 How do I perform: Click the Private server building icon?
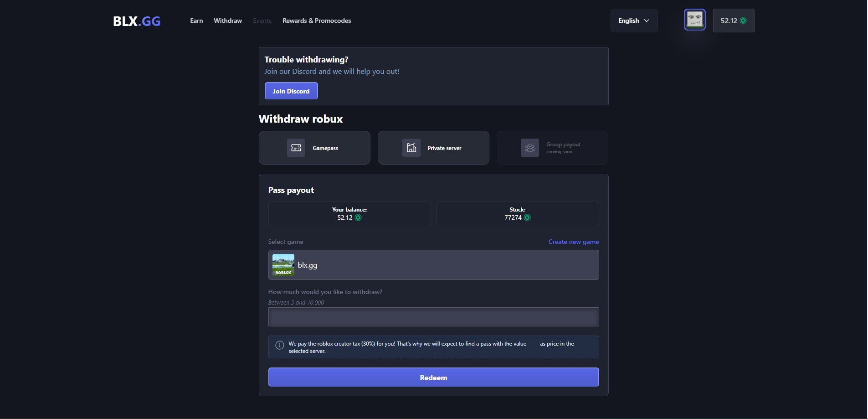pyautogui.click(x=411, y=148)
